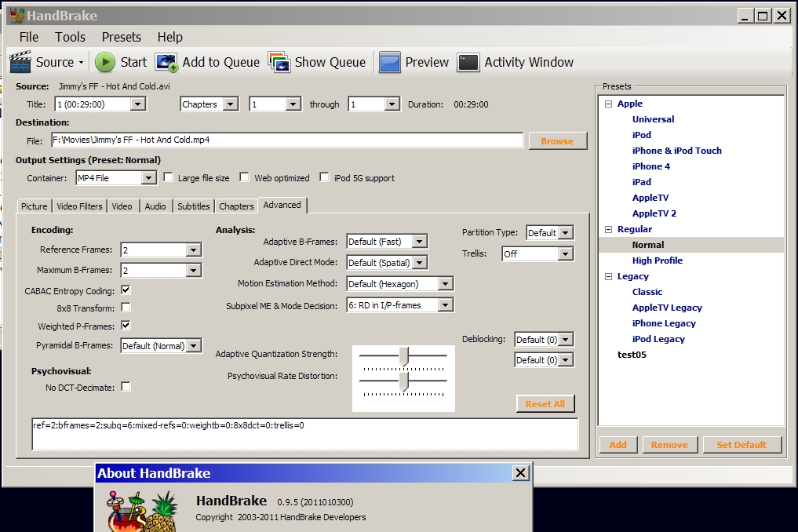Click the Psychovisual Rate Distortion slider handle
The width and height of the screenshot is (798, 532).
[404, 381]
